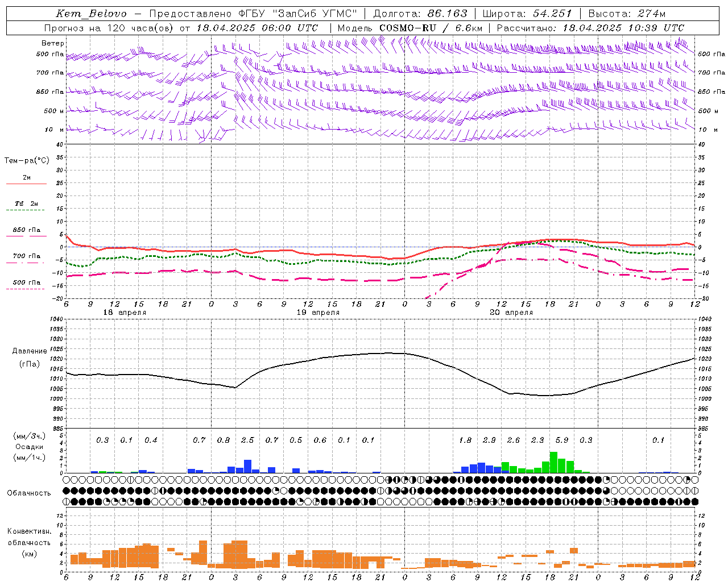Click the 18 апреля date label
This screenshot has width=728, height=582.
125,313
